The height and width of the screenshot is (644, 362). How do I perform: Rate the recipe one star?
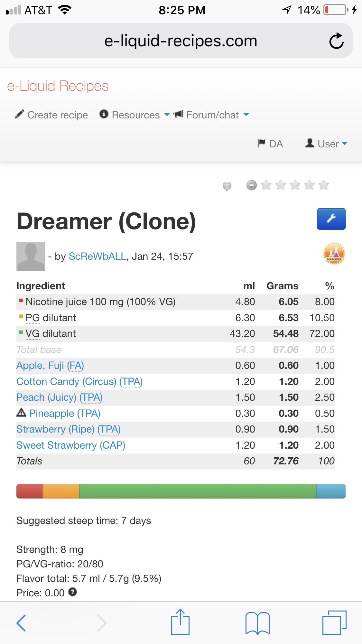point(266,185)
